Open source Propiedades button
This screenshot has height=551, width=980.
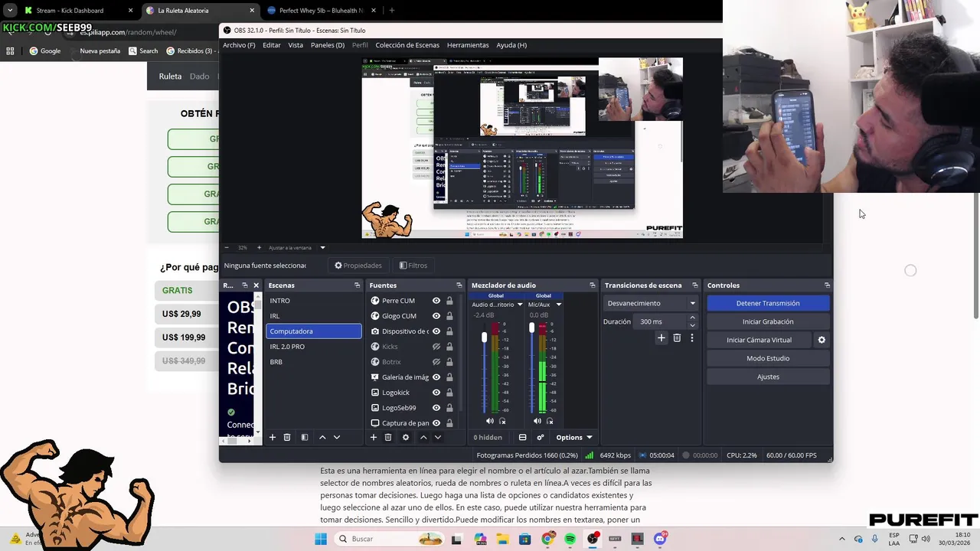pyautogui.click(x=358, y=266)
